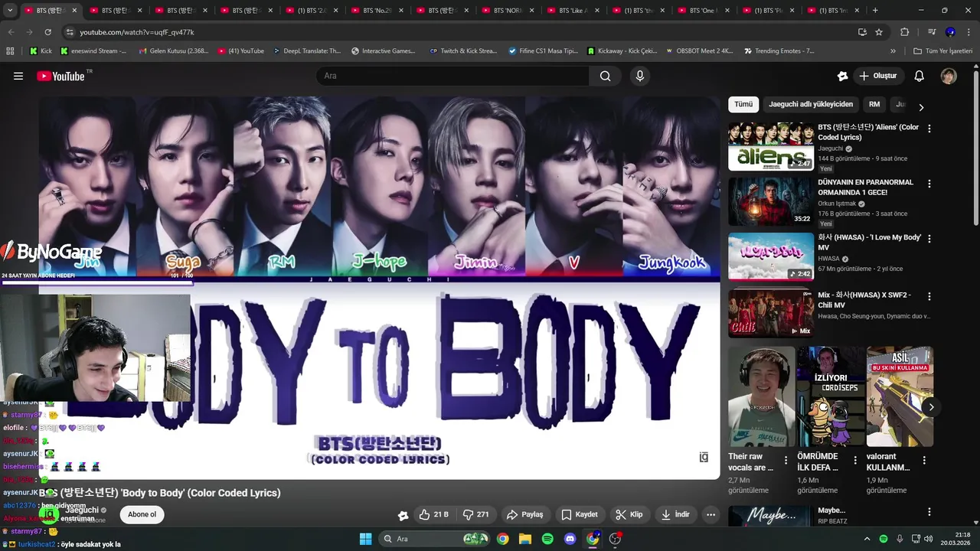Open Windows Start menu
The width and height of the screenshot is (980, 551).
[x=365, y=539]
